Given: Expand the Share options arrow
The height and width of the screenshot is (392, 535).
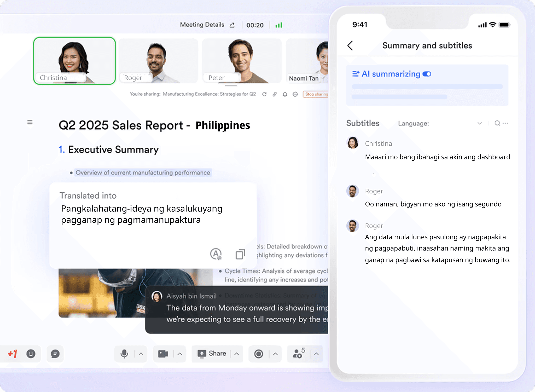Looking at the screenshot, I should [x=237, y=354].
